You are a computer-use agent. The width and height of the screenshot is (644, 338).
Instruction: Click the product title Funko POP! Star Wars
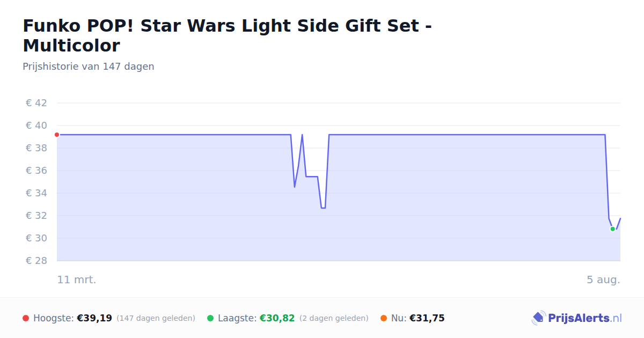(228, 35)
